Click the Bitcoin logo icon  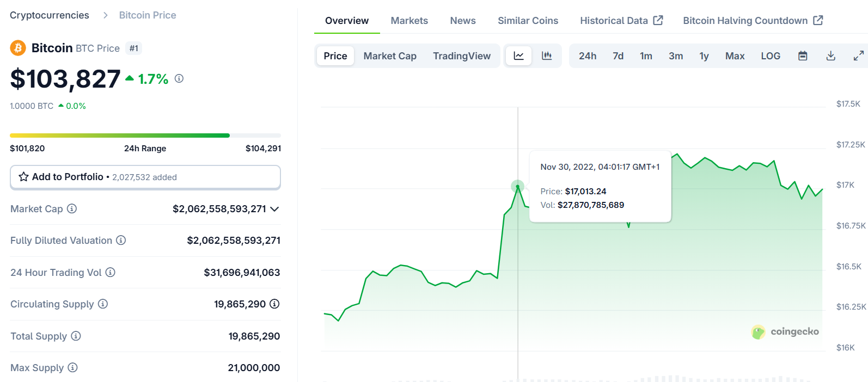pos(18,48)
